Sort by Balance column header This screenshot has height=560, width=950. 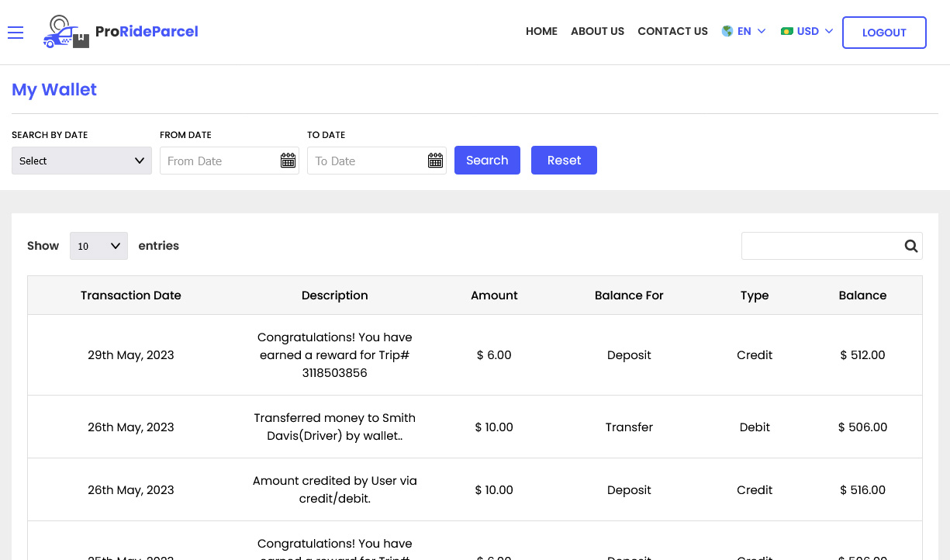click(862, 296)
